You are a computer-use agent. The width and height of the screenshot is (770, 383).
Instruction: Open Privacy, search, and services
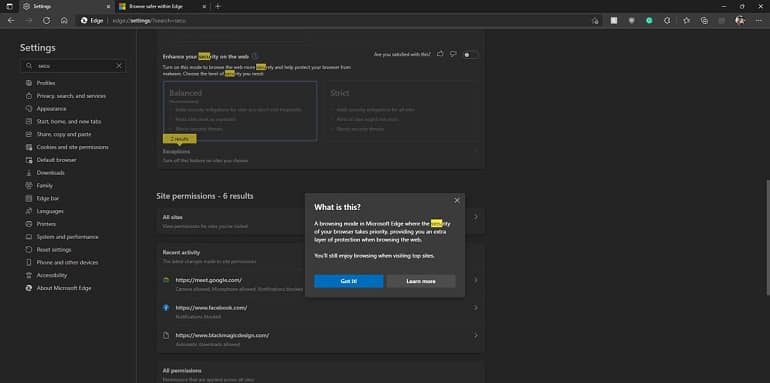point(71,96)
